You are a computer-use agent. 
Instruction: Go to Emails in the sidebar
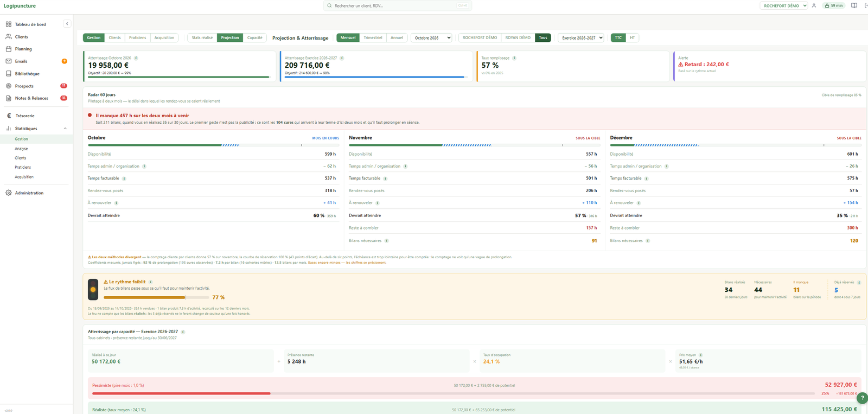[21, 61]
